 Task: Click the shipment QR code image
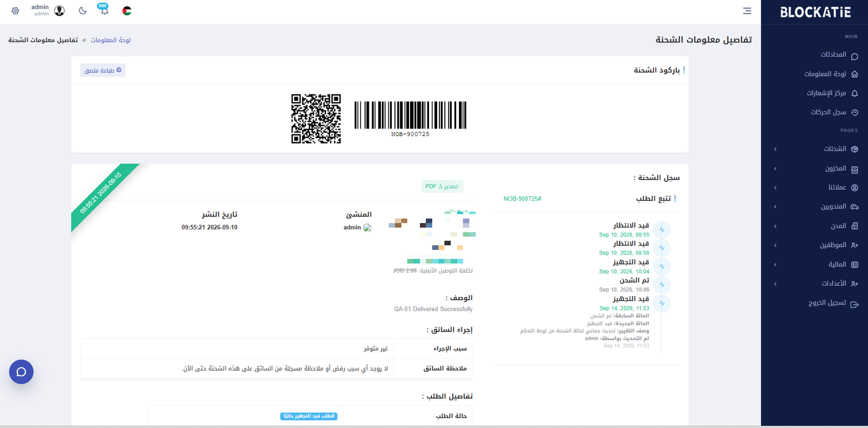tap(316, 119)
